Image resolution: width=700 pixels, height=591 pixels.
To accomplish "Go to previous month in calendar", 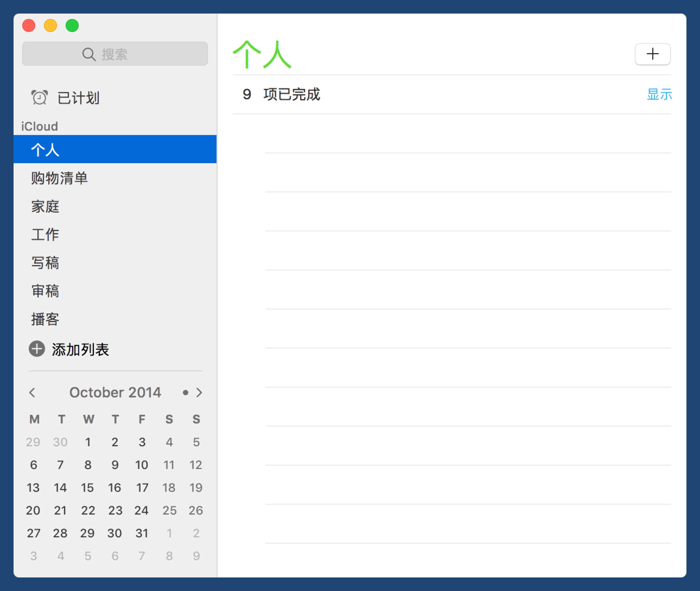I will pos(32,392).
